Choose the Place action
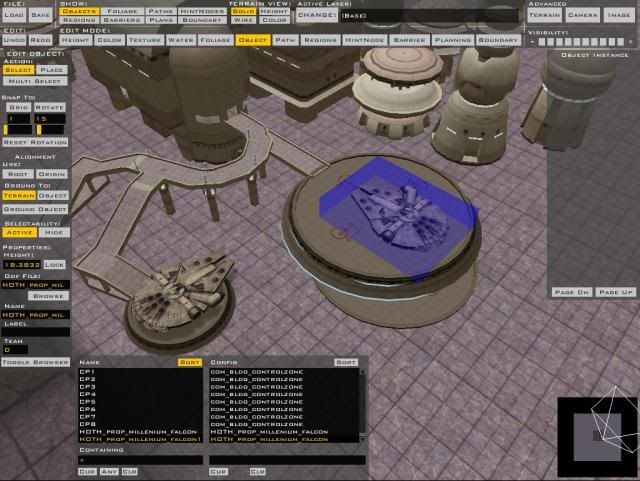Screen dimensions: 640x481 [52, 70]
